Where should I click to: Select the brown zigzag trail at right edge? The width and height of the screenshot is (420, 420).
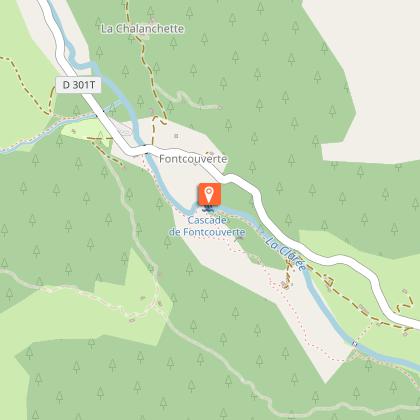404,305
